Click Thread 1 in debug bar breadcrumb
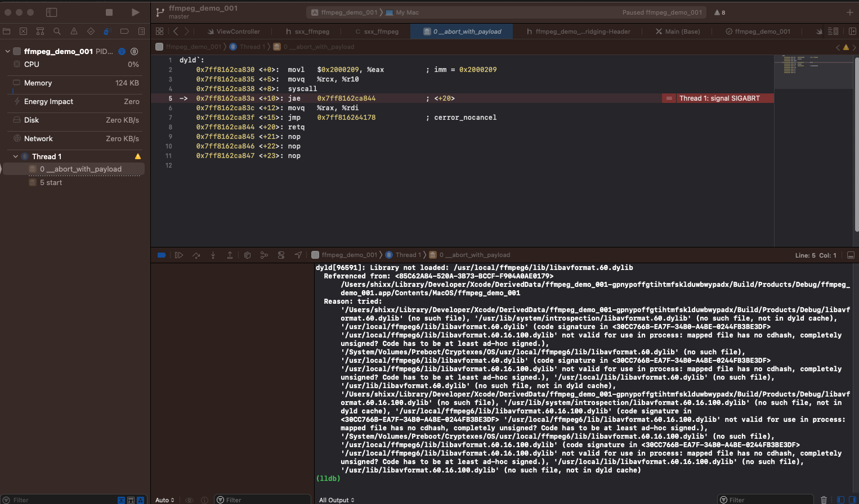Viewport: 859px width, 504px height. (404, 255)
